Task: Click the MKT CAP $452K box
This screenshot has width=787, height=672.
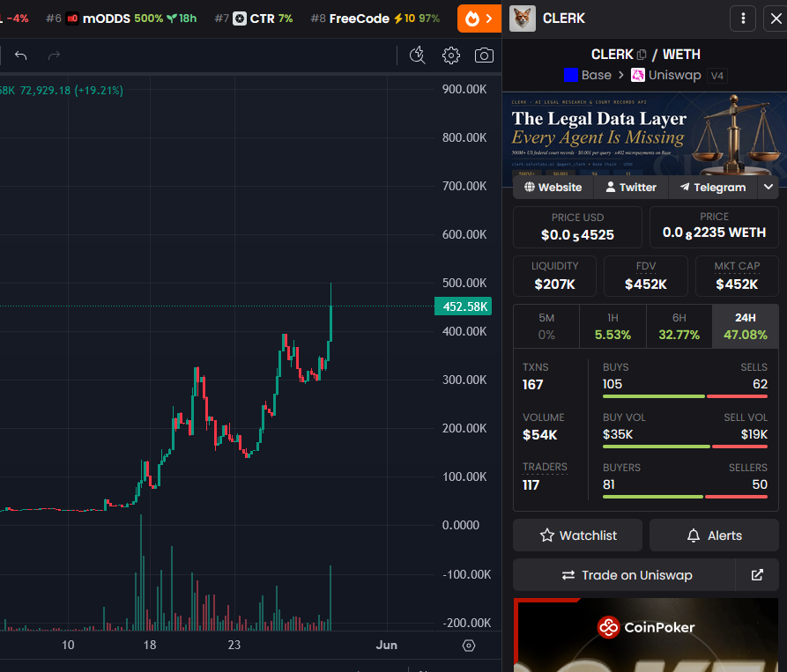Action: [x=737, y=276]
